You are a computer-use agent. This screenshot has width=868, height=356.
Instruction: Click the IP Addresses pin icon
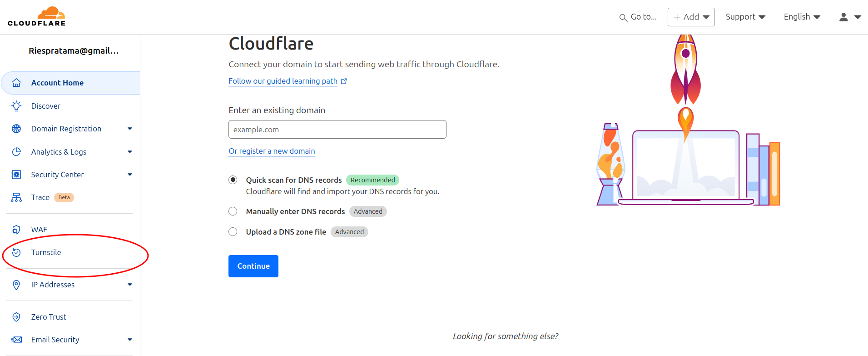coord(16,285)
